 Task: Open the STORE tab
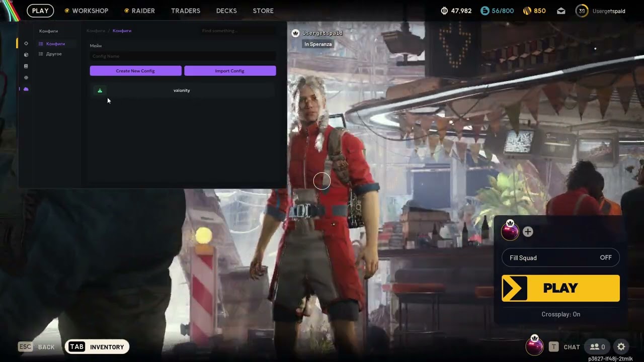click(263, 11)
